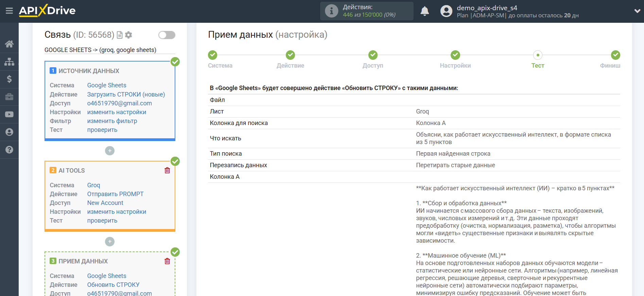Image resolution: width=644 pixels, height=296 pixels.
Task: Open the YouTube video icon in sidebar
Action: (9, 115)
